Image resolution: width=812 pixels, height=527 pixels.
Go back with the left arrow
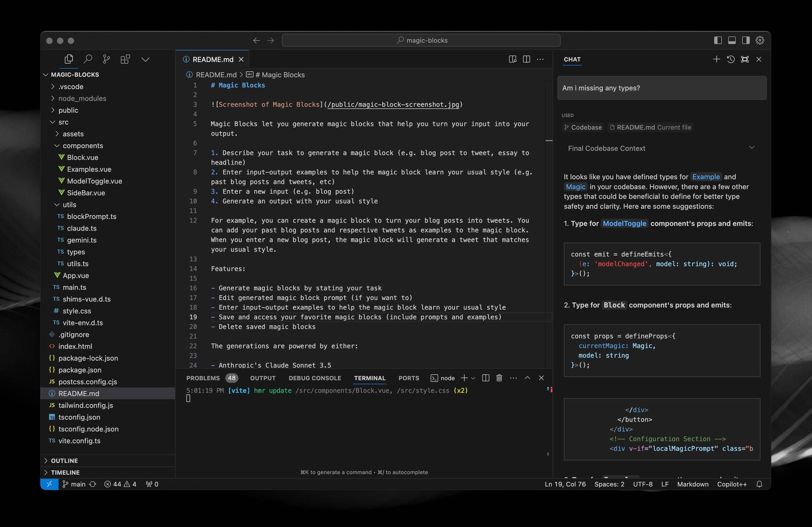256,41
